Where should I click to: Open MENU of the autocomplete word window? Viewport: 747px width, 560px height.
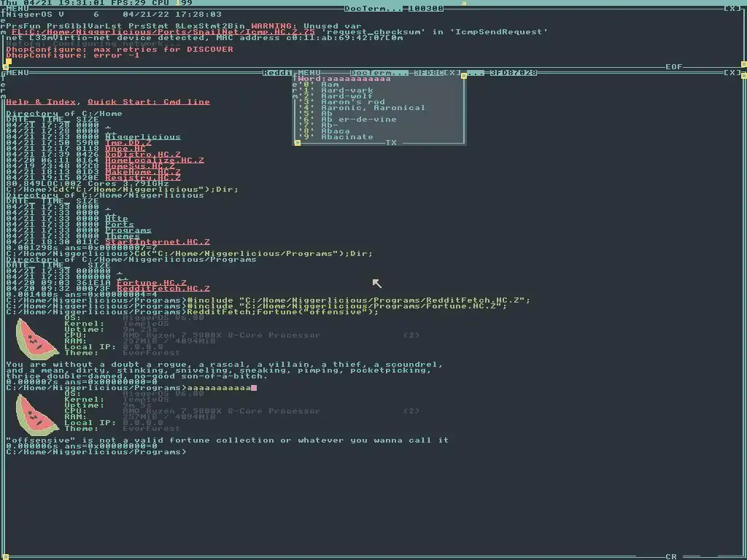[x=309, y=73]
